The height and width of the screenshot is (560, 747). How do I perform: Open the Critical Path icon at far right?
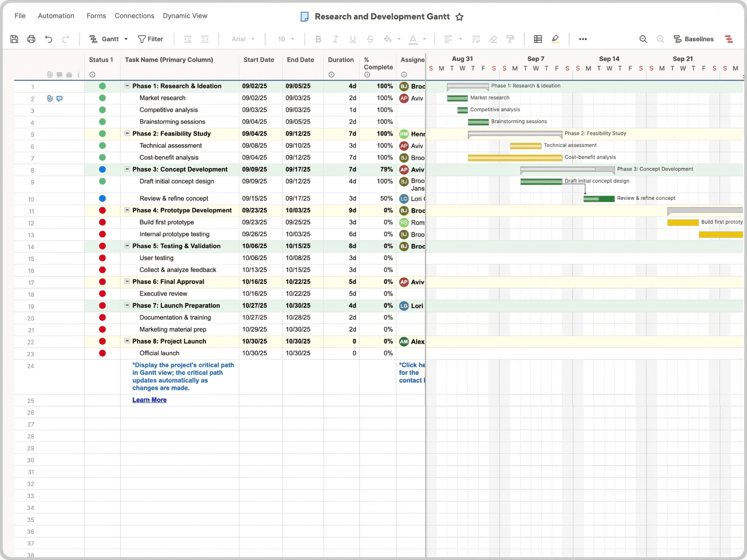tap(729, 39)
